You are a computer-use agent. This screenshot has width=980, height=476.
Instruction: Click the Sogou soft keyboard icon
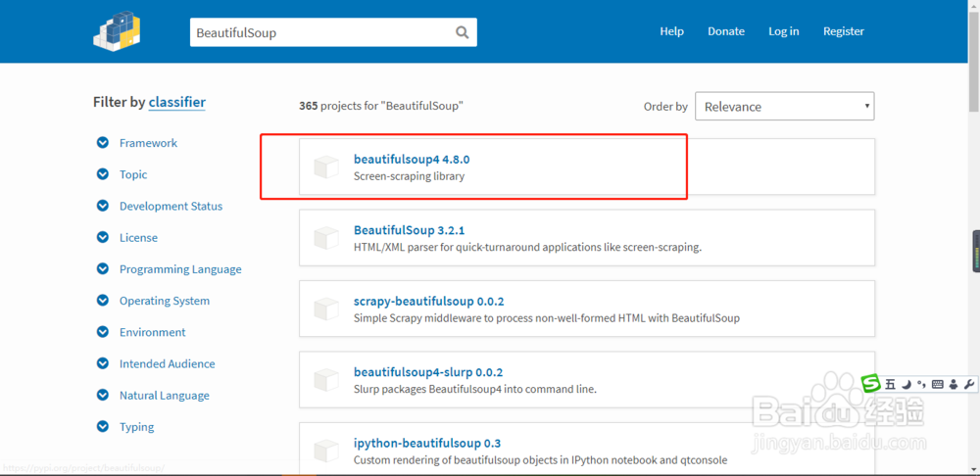[937, 384]
